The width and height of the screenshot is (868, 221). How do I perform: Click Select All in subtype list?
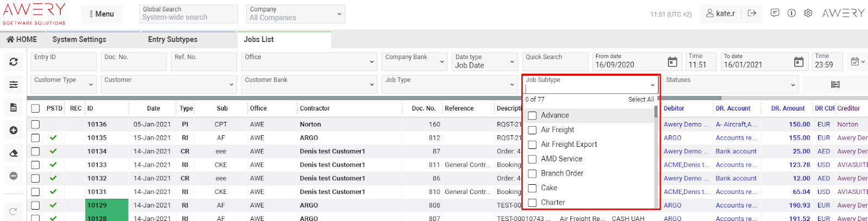click(x=641, y=100)
